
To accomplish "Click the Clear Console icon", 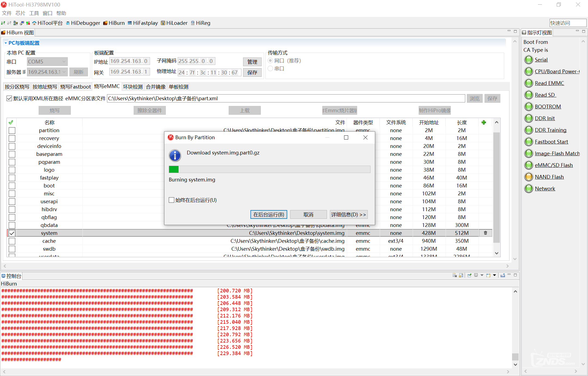I will coord(455,275).
